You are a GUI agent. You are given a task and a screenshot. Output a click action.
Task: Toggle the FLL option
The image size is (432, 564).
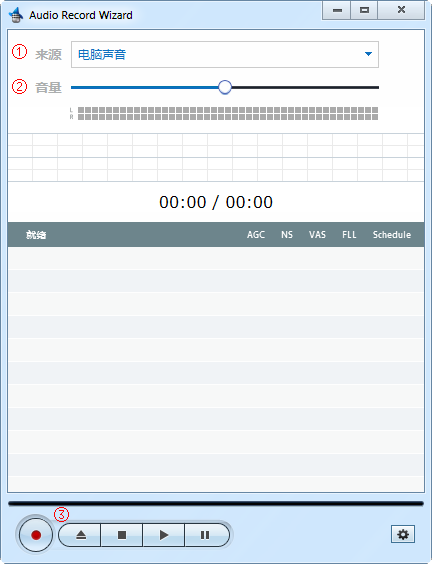(x=349, y=235)
